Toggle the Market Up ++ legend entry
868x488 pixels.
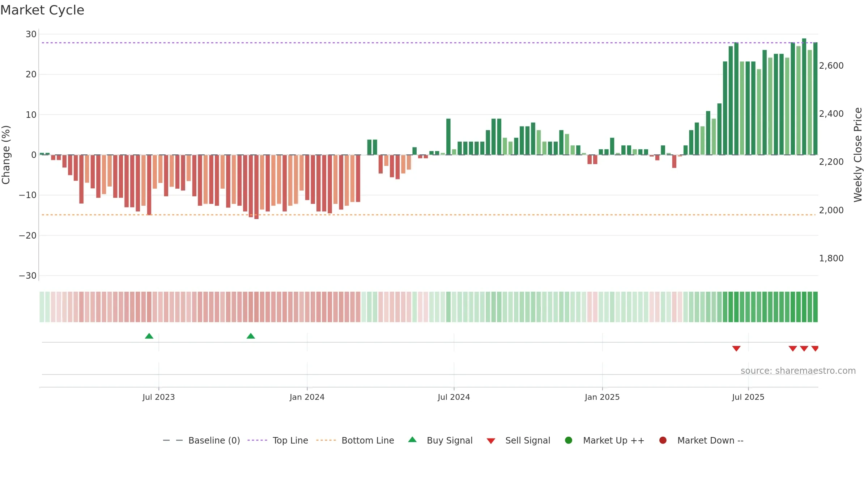(x=604, y=440)
